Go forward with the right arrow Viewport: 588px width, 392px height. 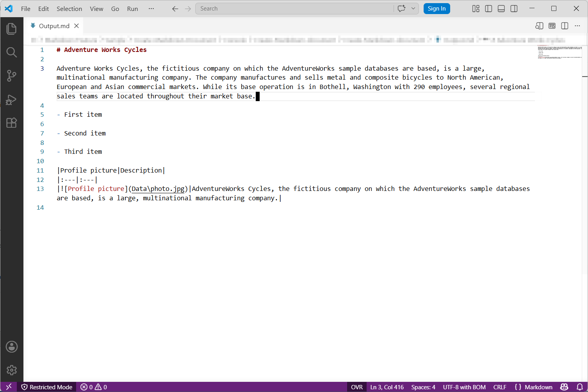188,9
